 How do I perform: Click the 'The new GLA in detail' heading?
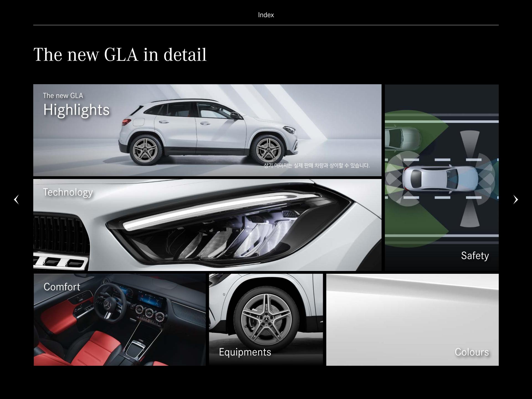(120, 55)
